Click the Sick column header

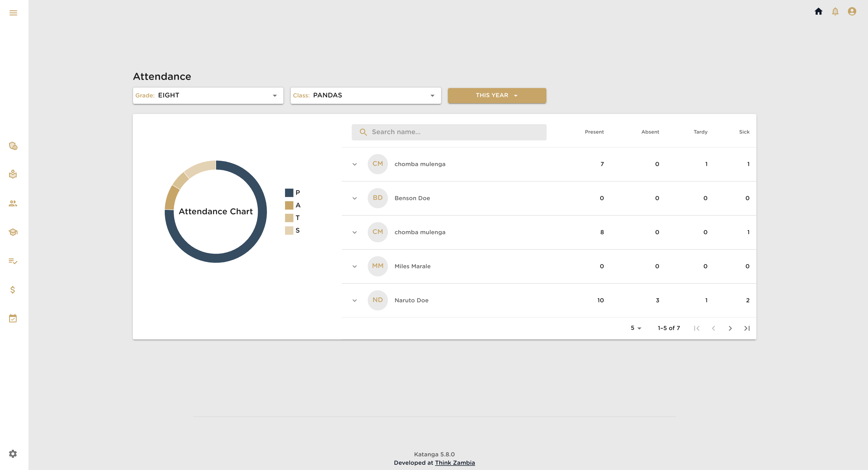pos(744,132)
